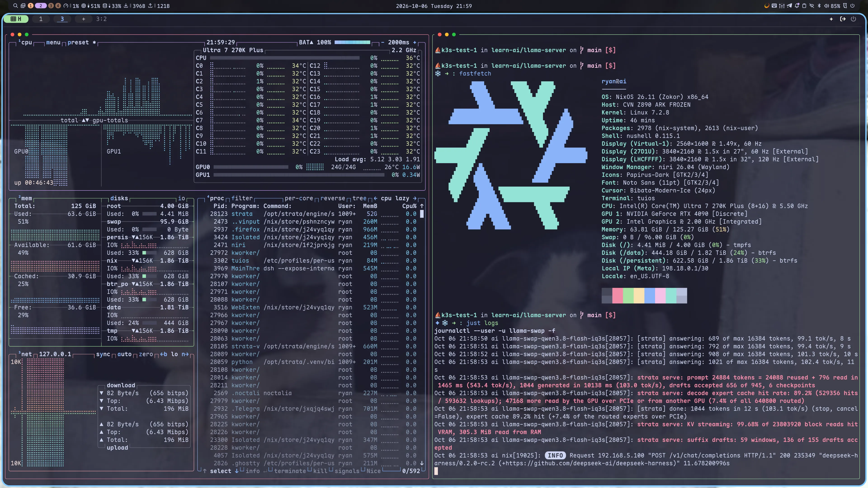Open the wallpaper picker icon in top bar

[23, 6]
